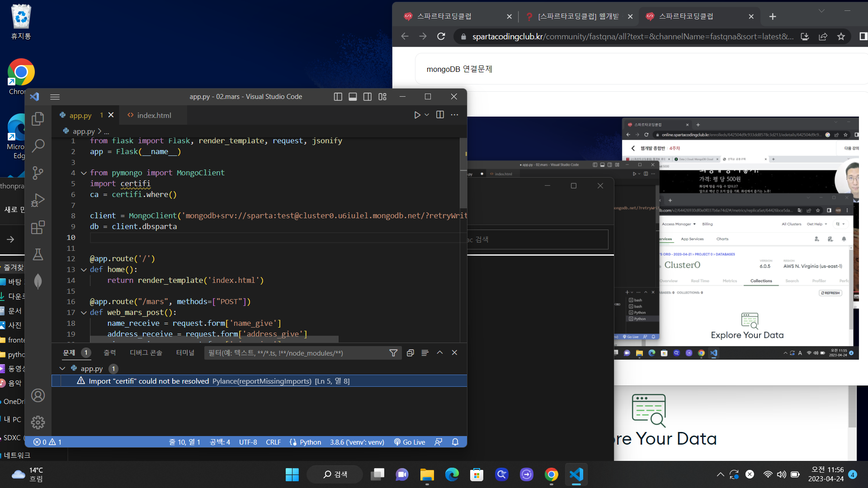Image resolution: width=868 pixels, height=488 pixels.
Task: Click the filter funnel in Problems panel
Action: point(393,353)
